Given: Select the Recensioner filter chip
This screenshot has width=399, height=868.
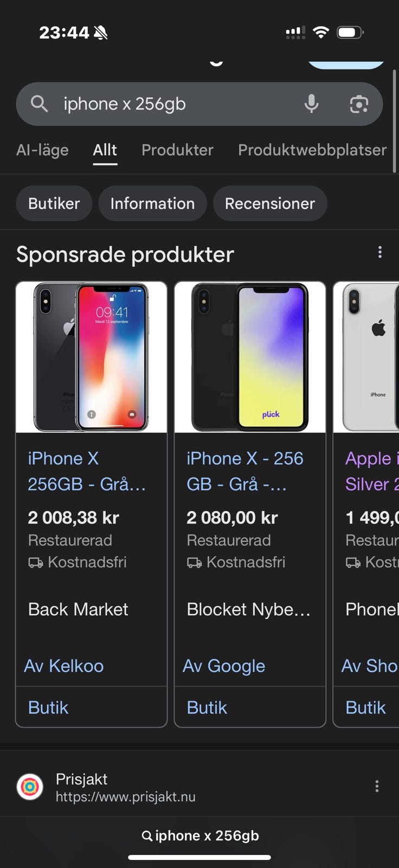Looking at the screenshot, I should 269,203.
